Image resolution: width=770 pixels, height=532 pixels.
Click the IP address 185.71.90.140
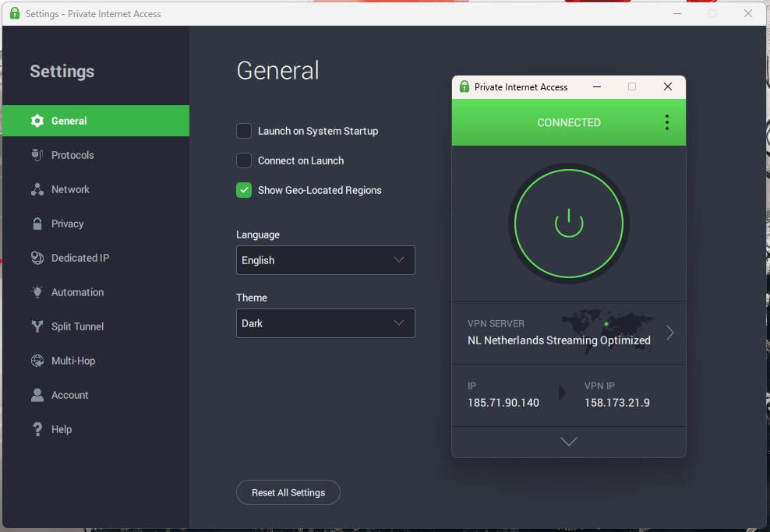[503, 403]
